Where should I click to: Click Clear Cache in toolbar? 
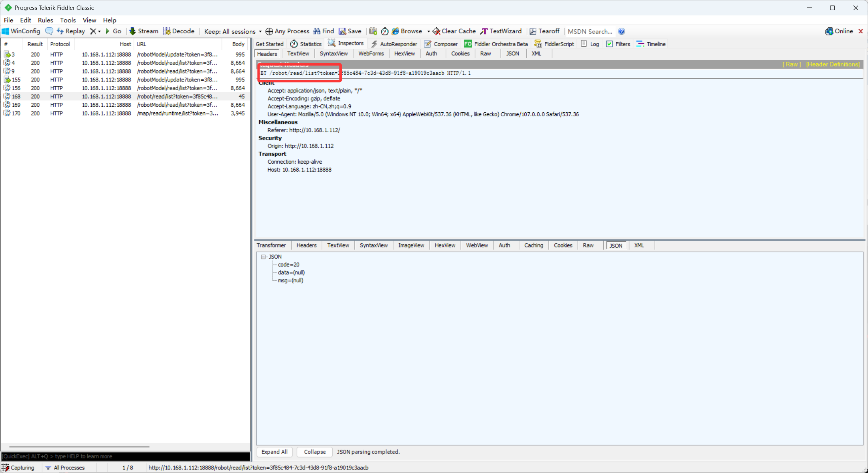pyautogui.click(x=454, y=31)
